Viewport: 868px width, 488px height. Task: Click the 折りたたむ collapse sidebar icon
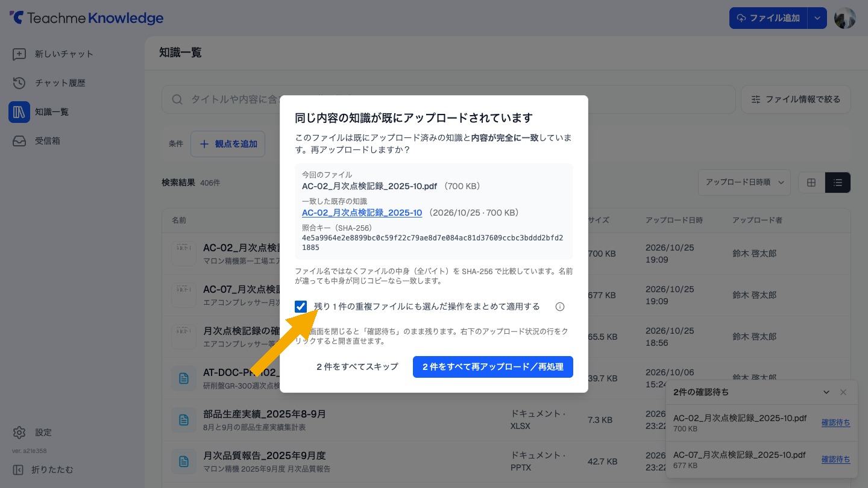point(19,469)
